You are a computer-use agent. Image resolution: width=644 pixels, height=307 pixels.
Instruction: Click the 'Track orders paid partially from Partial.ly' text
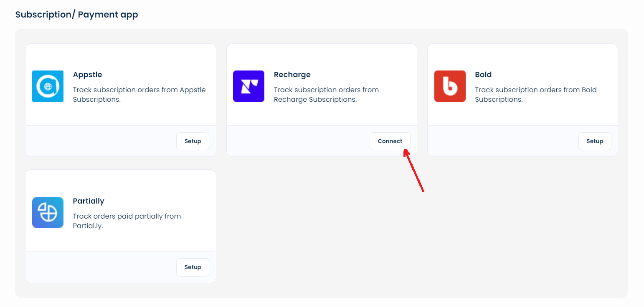[127, 221]
